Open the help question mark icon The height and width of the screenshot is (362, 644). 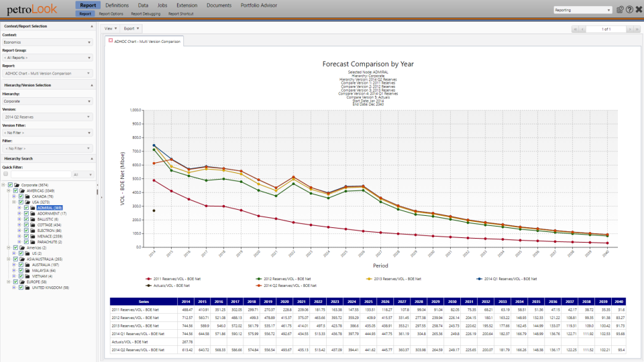tap(629, 10)
